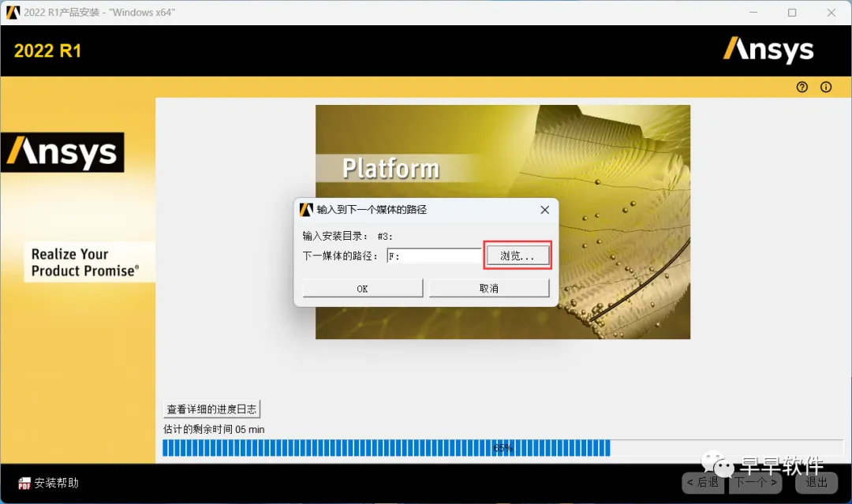Click the < 后退 back button
Image resolution: width=852 pixels, height=504 pixels.
coord(703,482)
